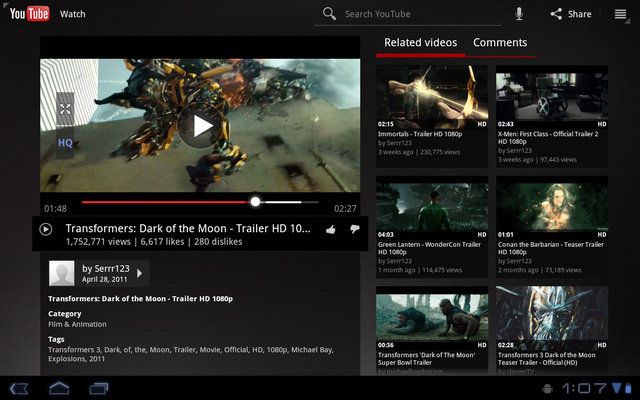Click the Watch label in header
Image resolution: width=640 pixels, height=400 pixels.
coord(73,14)
